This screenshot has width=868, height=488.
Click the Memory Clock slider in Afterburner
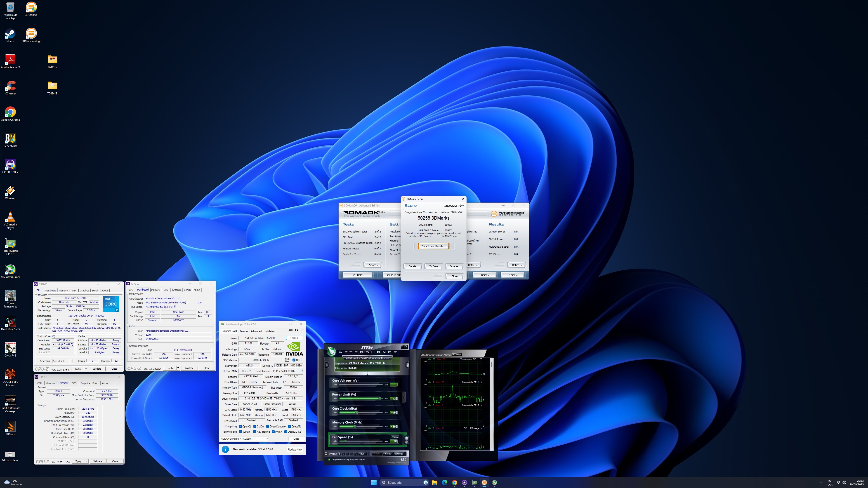point(361,426)
